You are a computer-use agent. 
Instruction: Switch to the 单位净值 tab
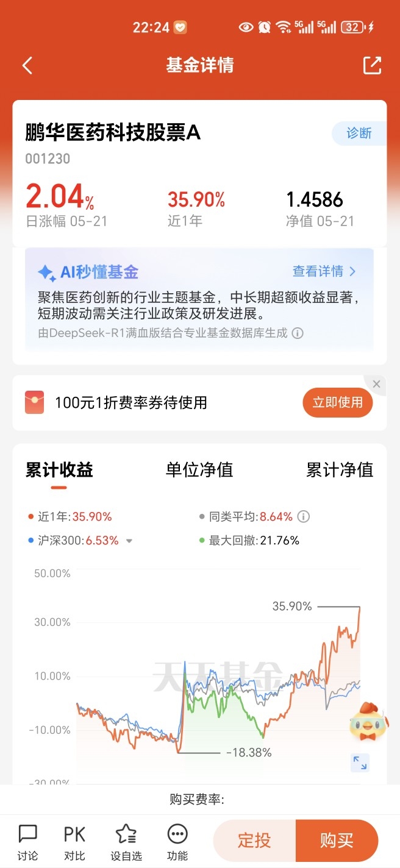pyautogui.click(x=199, y=469)
